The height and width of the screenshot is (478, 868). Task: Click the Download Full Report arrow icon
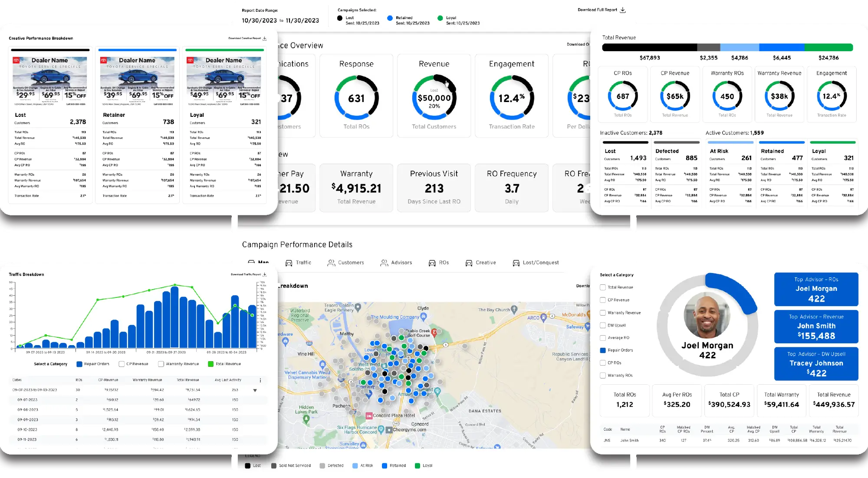pyautogui.click(x=623, y=10)
